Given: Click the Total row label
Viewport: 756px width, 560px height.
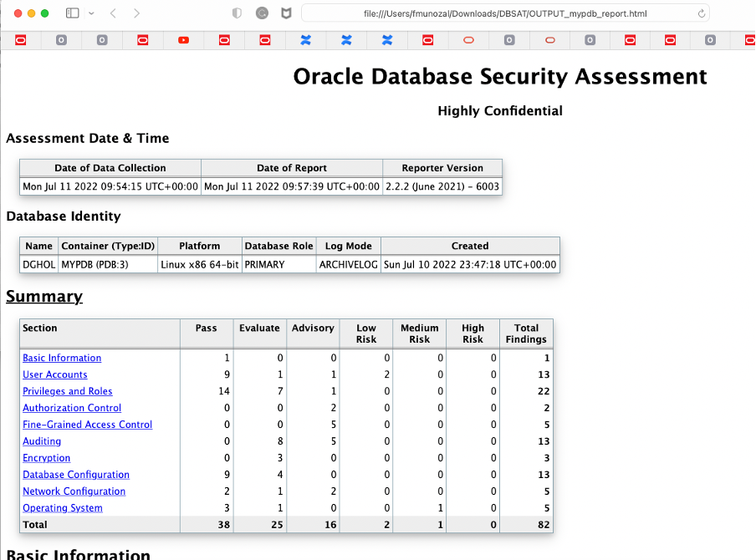Looking at the screenshot, I should [35, 525].
